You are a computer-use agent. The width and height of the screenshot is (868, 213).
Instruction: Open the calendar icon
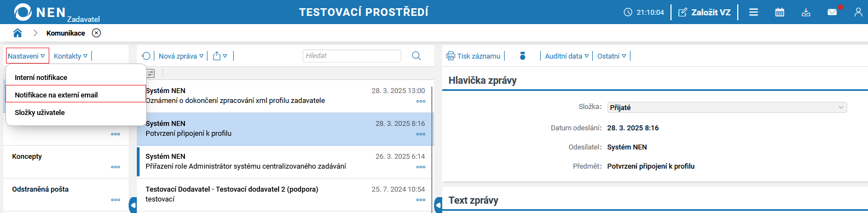click(x=780, y=12)
